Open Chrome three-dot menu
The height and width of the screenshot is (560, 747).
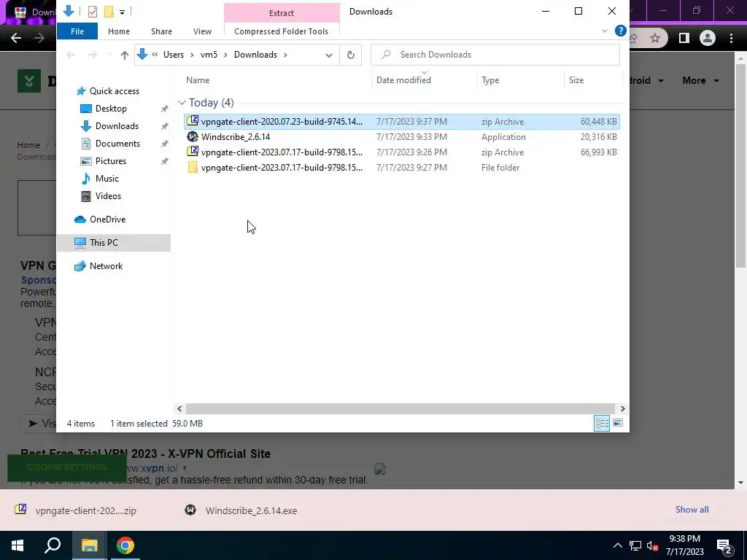point(731,38)
